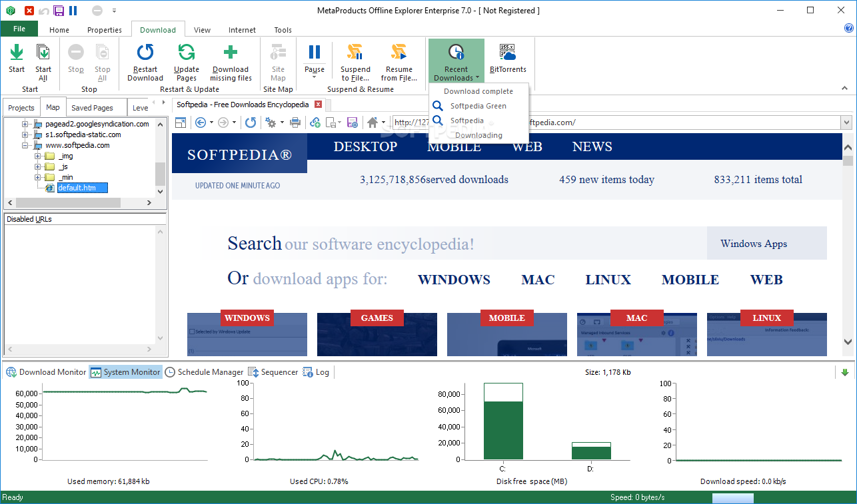Image resolution: width=857 pixels, height=504 pixels.
Task: Click the add-link icon with green plus
Action: point(315,123)
